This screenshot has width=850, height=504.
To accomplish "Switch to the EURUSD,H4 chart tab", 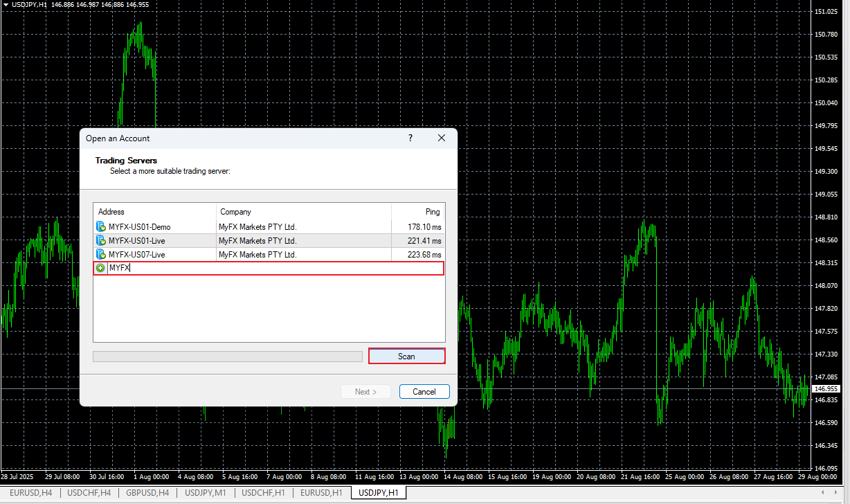I will click(30, 492).
